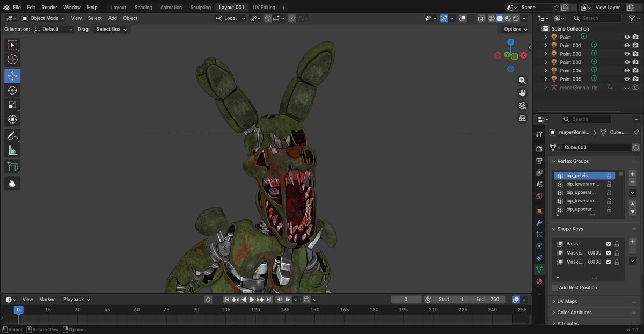Toggle proportional editing in header
The image size is (644, 334).
(291, 18)
